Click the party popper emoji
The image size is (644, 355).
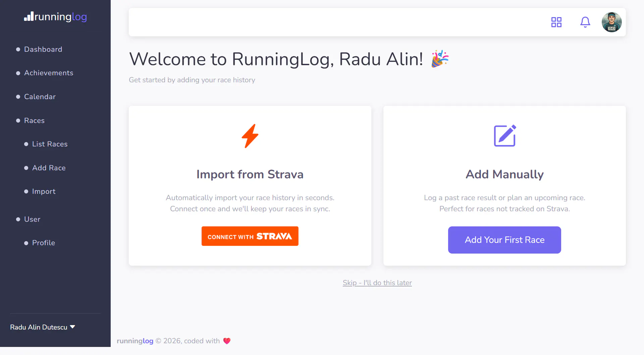click(x=440, y=59)
